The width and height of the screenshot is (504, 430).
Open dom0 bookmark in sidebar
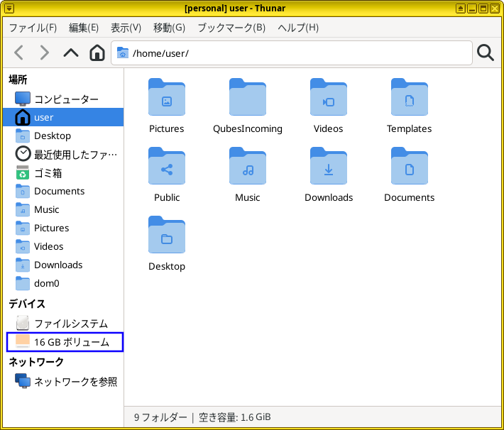tap(63, 283)
